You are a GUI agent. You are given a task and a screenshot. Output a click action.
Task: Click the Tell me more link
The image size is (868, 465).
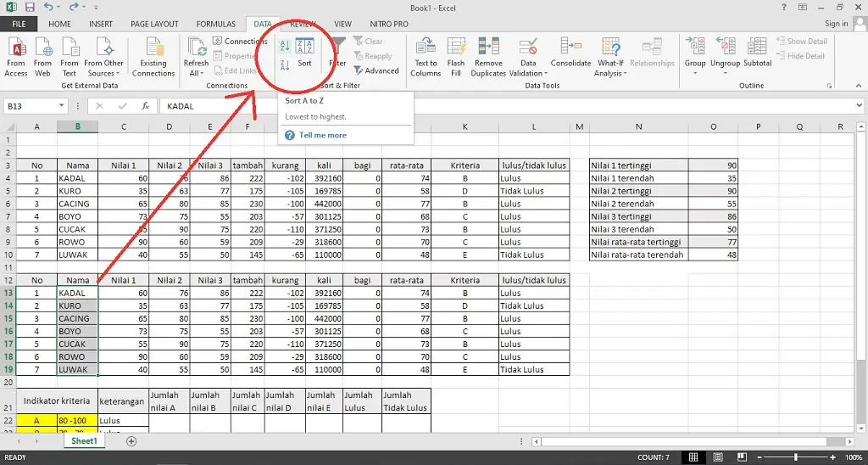coord(323,135)
